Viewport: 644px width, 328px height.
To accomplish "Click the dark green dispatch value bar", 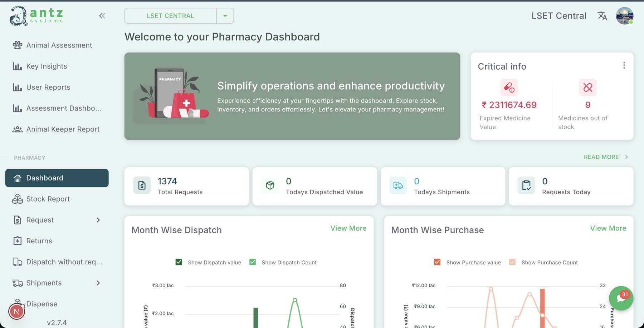I will [256, 318].
